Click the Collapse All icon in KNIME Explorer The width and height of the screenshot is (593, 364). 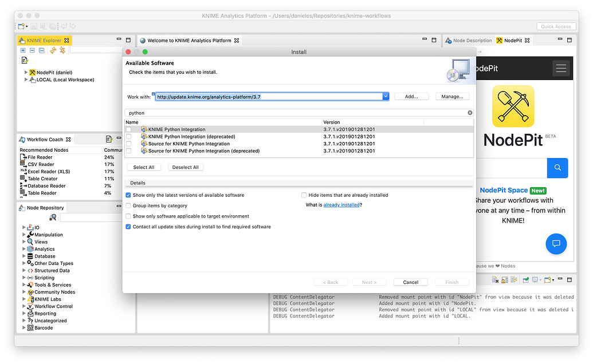click(x=32, y=50)
